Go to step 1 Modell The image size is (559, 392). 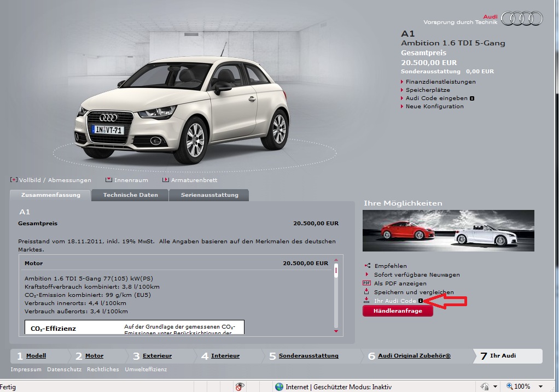point(36,356)
